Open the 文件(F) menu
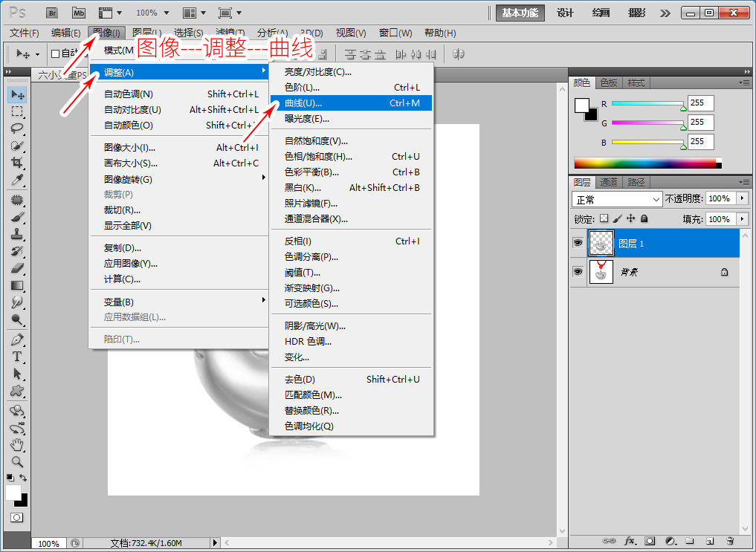756x552 pixels. [24, 33]
